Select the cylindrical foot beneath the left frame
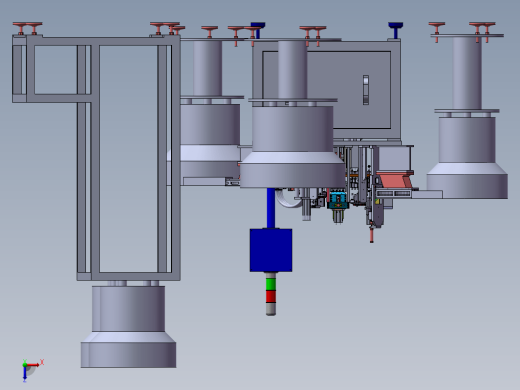The image size is (520, 390). tap(128, 327)
